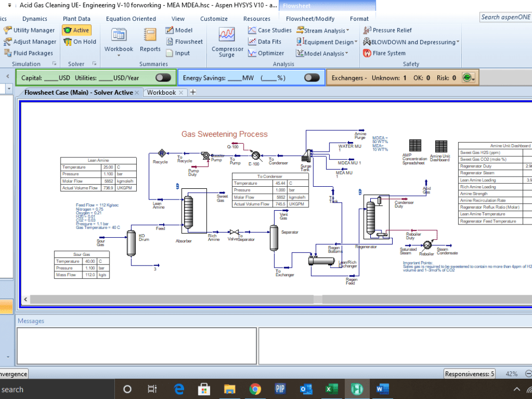Open the Dynamics menu
Screen dimensions: 532x399
(35, 18)
